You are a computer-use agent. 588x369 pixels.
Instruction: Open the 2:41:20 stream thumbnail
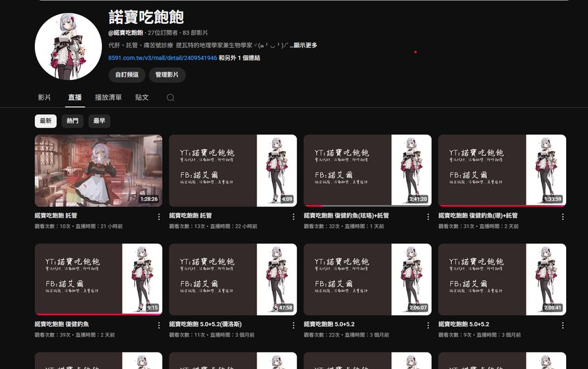tap(368, 170)
